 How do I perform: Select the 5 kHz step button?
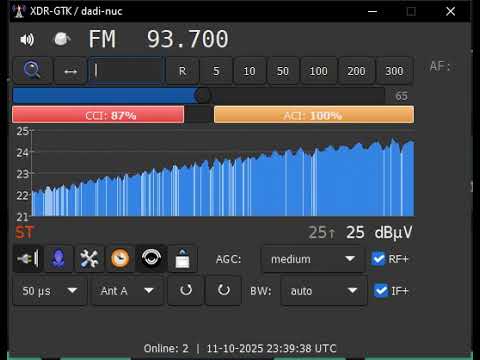coord(216,71)
